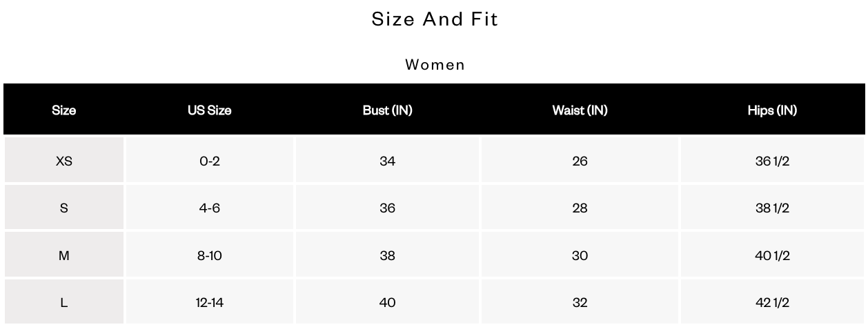Select the XS size row cell
868x327 pixels.
coord(63,161)
